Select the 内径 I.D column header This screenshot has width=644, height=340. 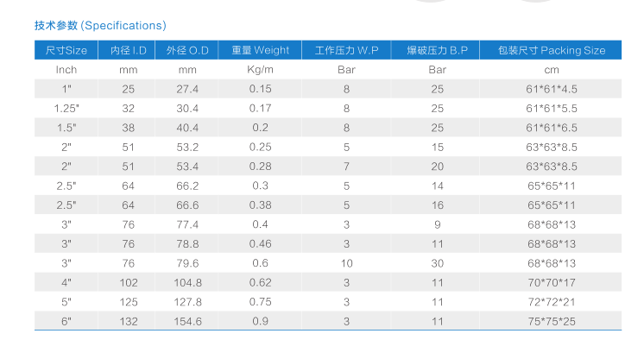coord(127,50)
